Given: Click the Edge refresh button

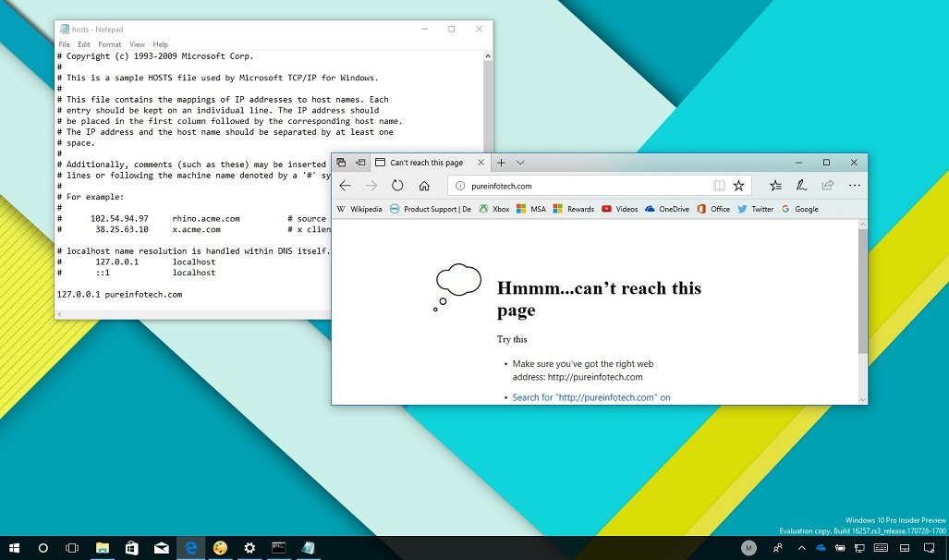Looking at the screenshot, I should point(397,186).
